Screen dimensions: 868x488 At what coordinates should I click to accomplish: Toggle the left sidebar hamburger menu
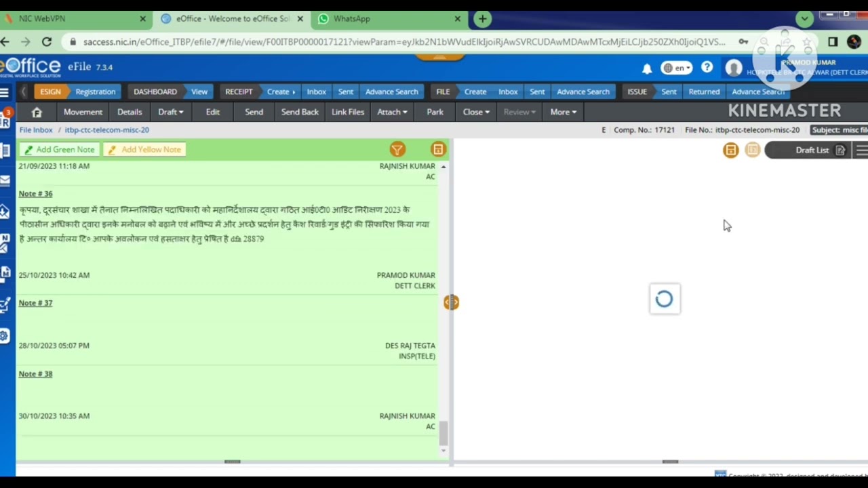pos(4,92)
